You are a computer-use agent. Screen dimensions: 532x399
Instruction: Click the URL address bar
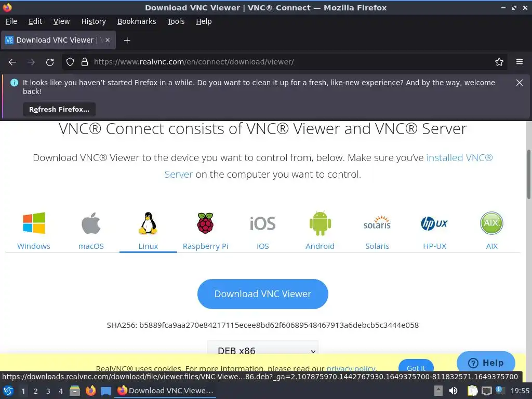click(x=284, y=62)
